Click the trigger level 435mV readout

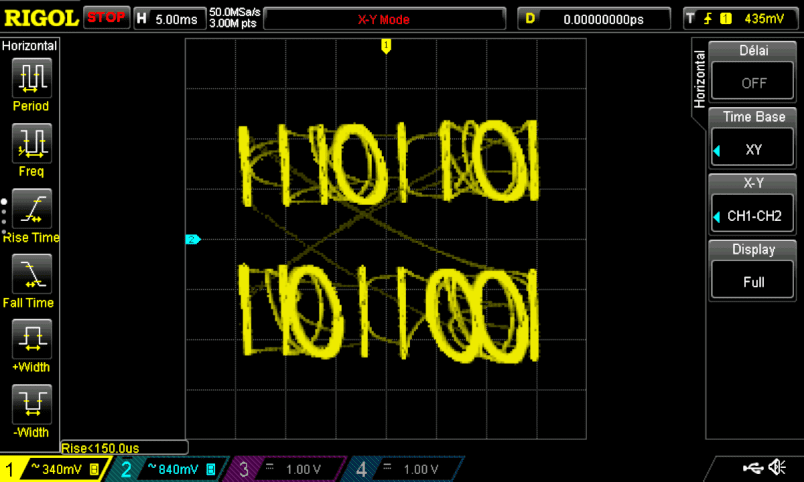741,19
